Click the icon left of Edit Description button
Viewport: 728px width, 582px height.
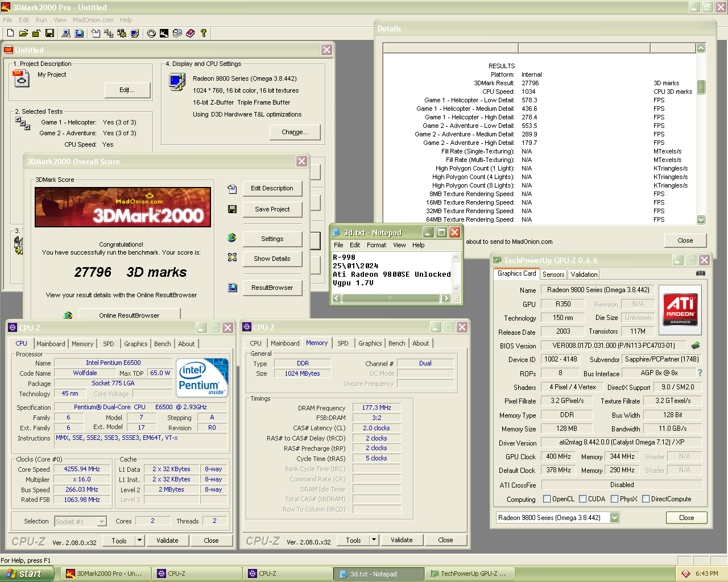tap(232, 189)
